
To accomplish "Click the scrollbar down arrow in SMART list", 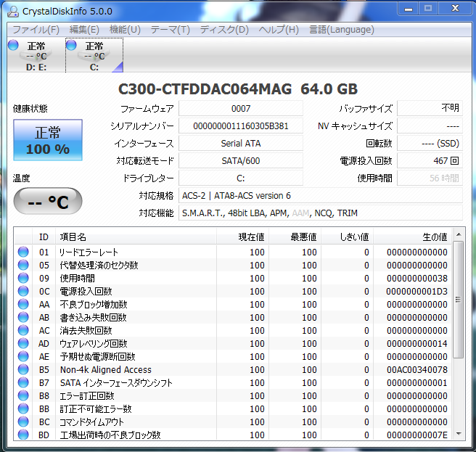I will click(x=459, y=434).
